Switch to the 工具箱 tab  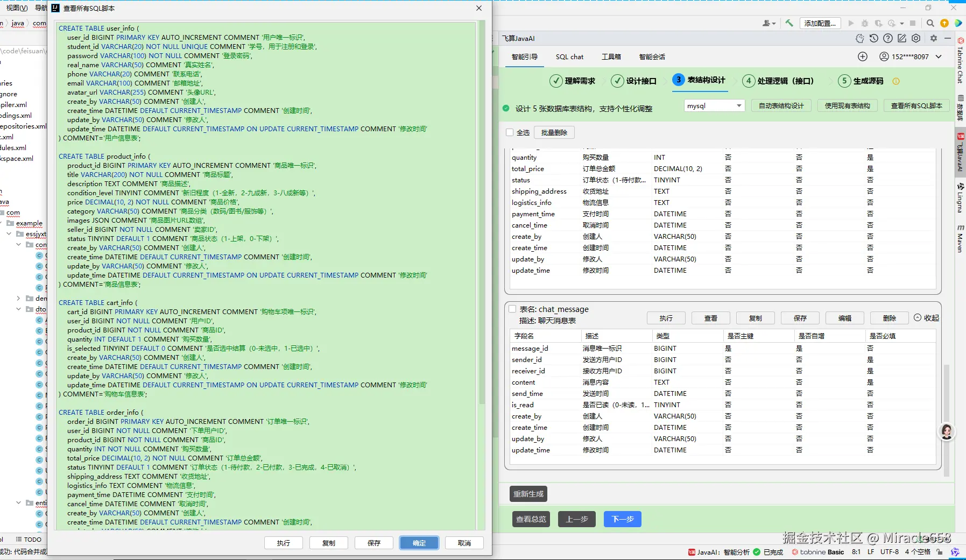(x=611, y=57)
